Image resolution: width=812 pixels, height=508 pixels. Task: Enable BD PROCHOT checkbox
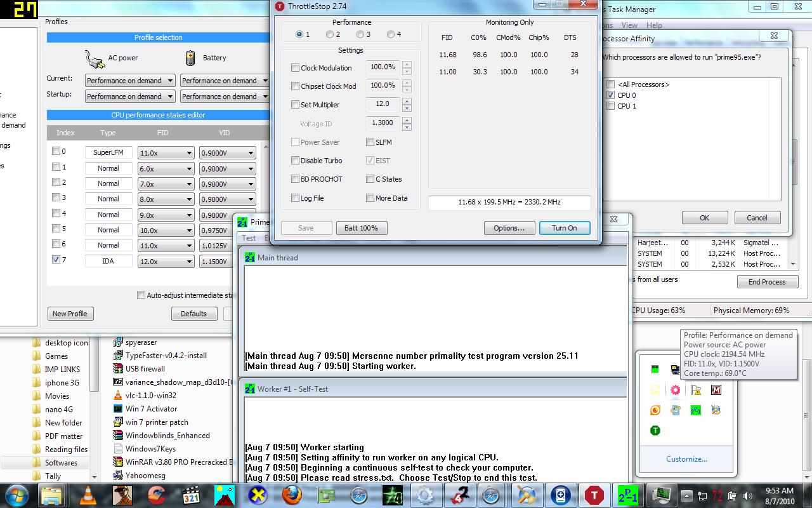point(295,179)
